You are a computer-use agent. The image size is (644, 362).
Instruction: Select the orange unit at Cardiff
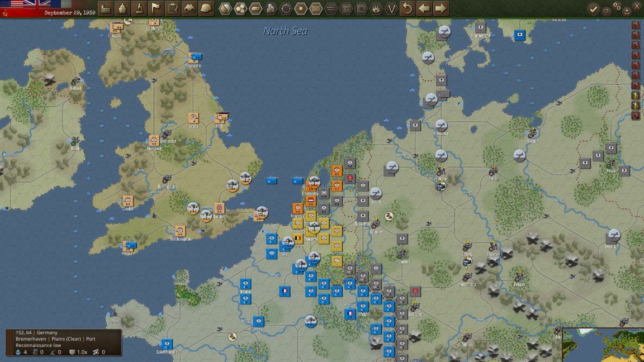(127, 202)
